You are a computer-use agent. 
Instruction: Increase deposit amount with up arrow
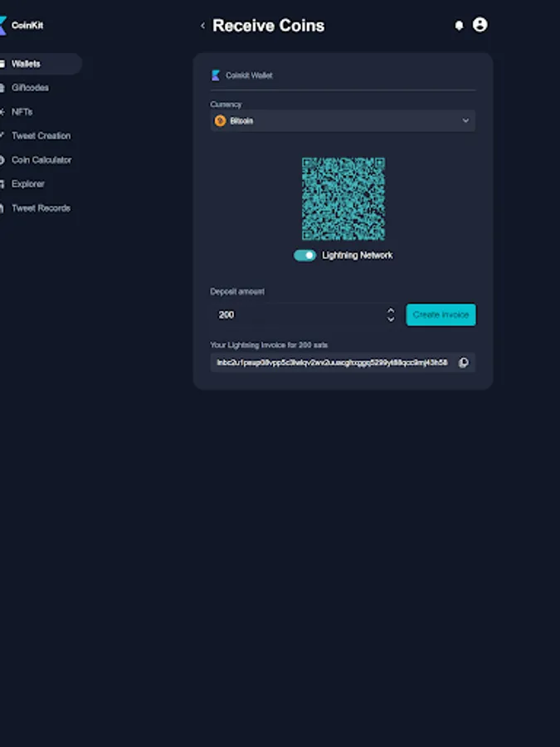pyautogui.click(x=391, y=310)
